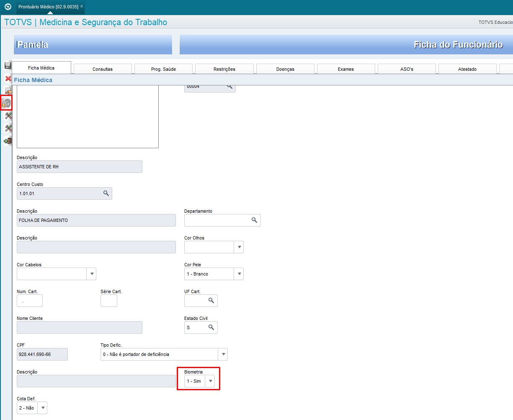Click the Num. Cart. input field
Viewport: 513px width, 420px height.
(30, 301)
